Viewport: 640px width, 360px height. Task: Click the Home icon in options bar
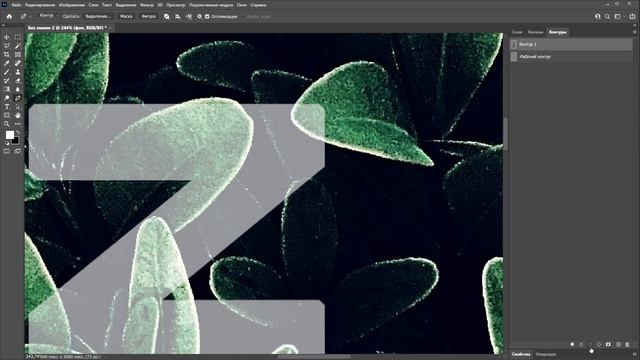(x=9, y=17)
